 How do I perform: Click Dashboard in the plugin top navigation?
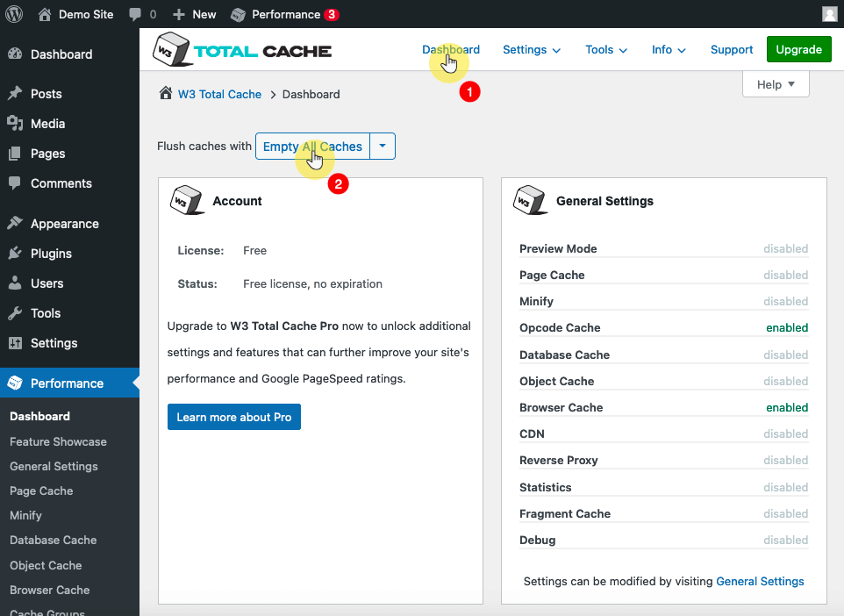(451, 49)
